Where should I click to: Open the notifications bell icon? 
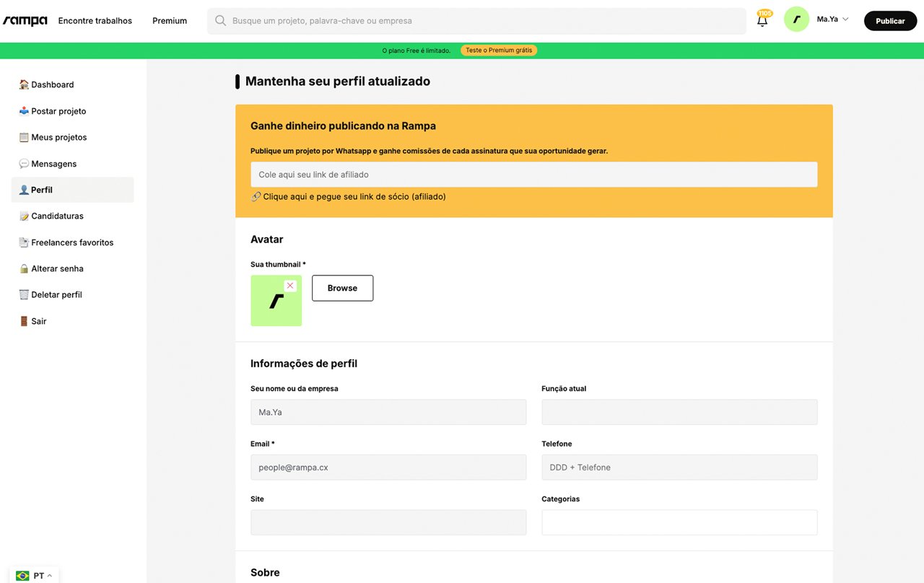click(762, 21)
